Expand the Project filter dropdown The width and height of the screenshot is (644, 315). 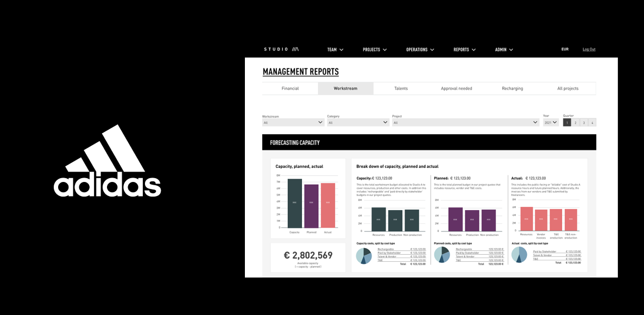(465, 122)
